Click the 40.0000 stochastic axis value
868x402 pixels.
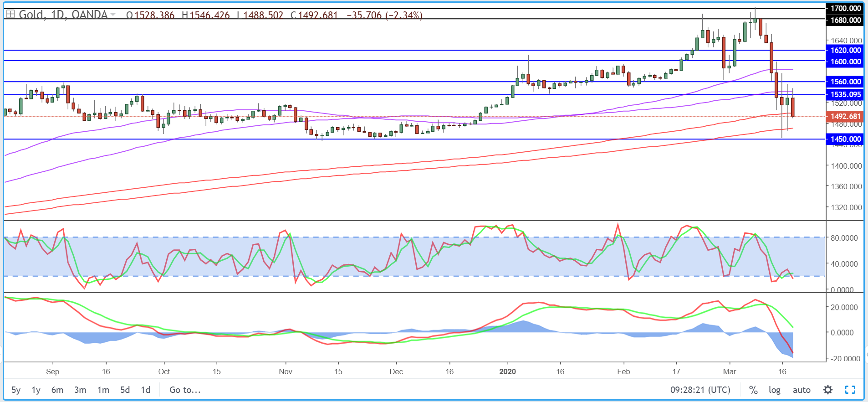pos(844,264)
